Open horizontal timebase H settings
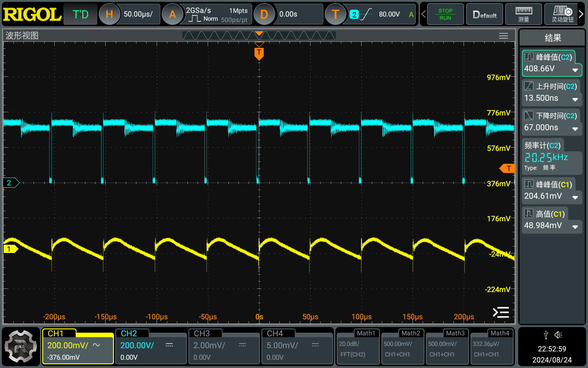Image resolution: width=588 pixels, height=368 pixels. (109, 14)
